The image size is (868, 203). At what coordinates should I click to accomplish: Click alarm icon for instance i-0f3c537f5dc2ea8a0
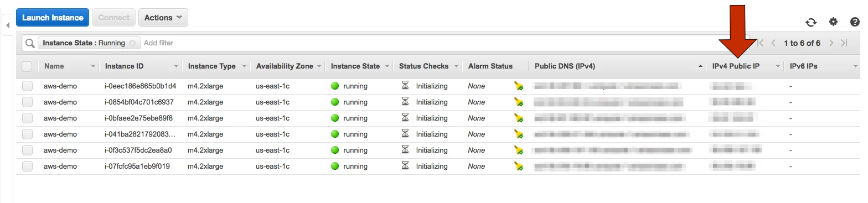[x=518, y=150]
